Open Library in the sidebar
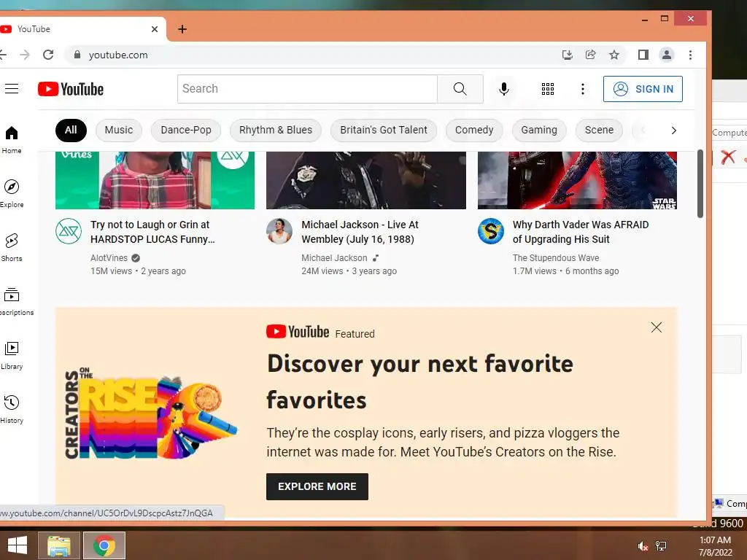This screenshot has height=560, width=747. pyautogui.click(x=12, y=355)
